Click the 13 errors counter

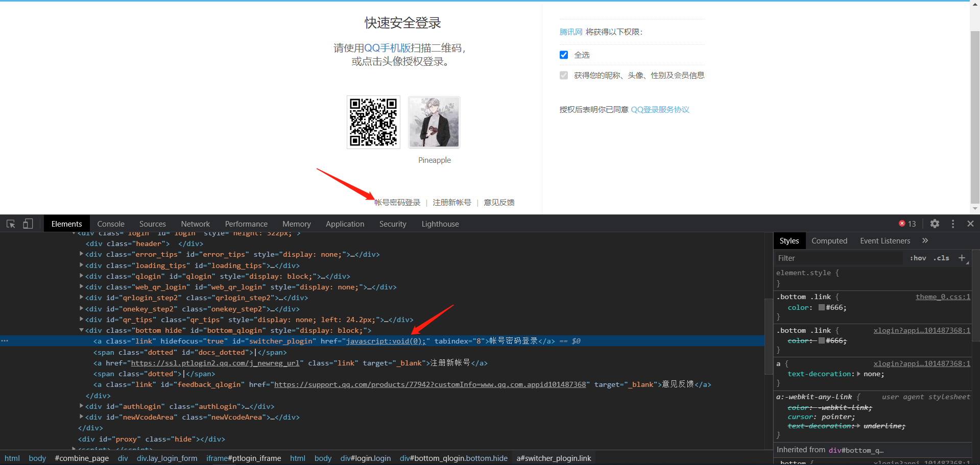(x=907, y=223)
